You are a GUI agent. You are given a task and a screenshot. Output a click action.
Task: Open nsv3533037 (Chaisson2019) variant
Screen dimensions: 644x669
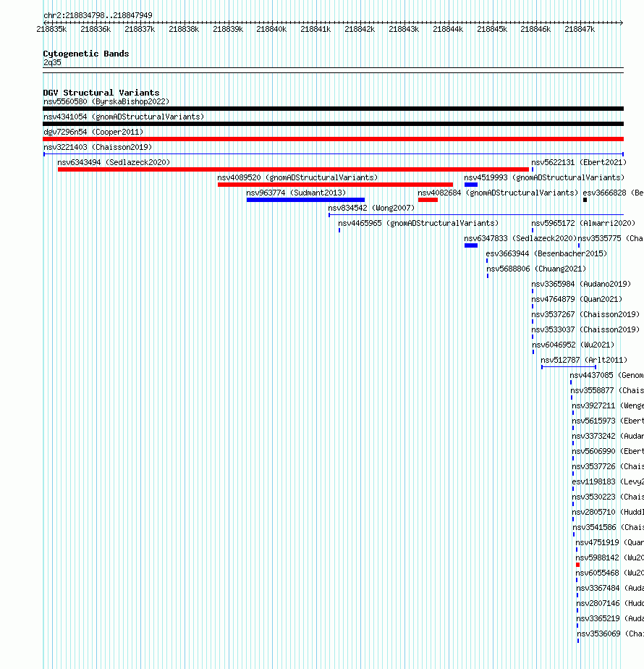click(x=585, y=330)
